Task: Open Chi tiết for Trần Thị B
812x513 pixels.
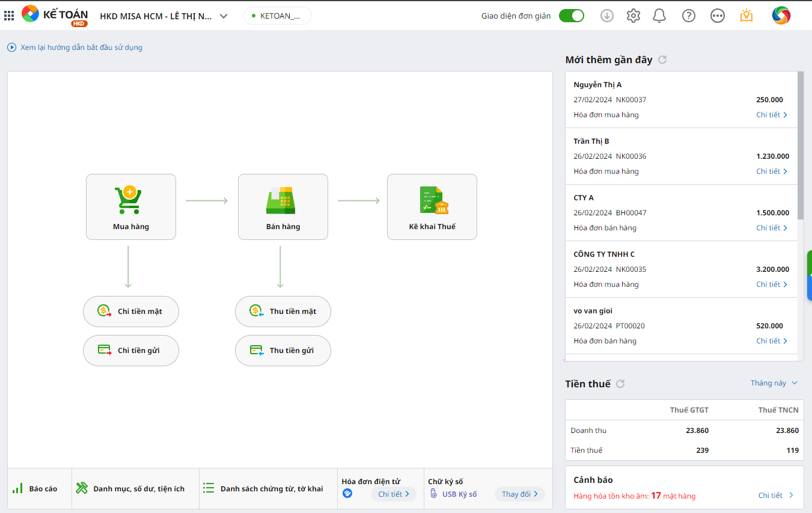Action: pyautogui.click(x=772, y=171)
